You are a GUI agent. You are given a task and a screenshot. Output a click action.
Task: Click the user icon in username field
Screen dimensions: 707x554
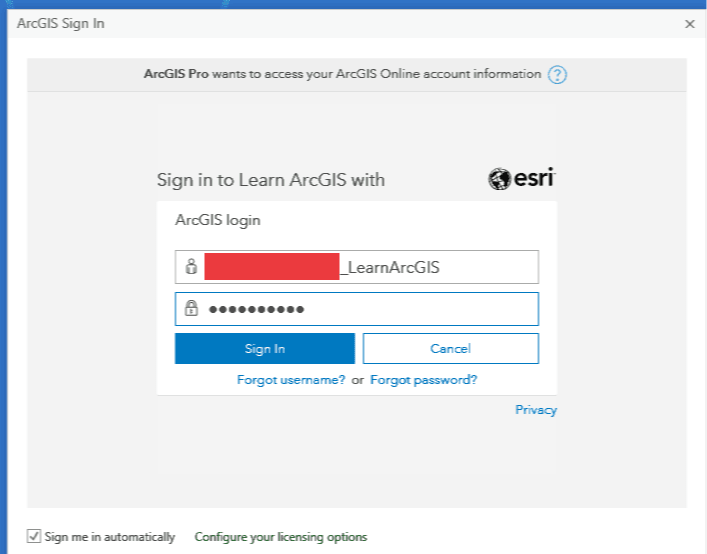tap(191, 266)
